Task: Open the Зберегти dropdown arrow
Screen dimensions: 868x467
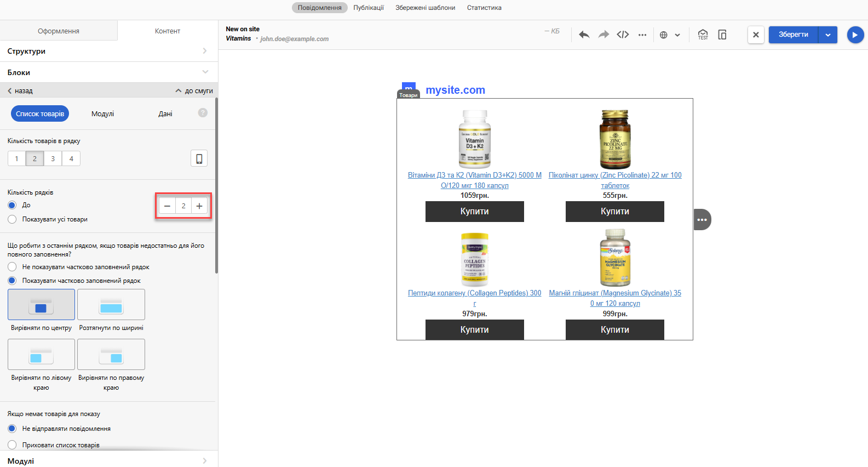Action: click(828, 35)
